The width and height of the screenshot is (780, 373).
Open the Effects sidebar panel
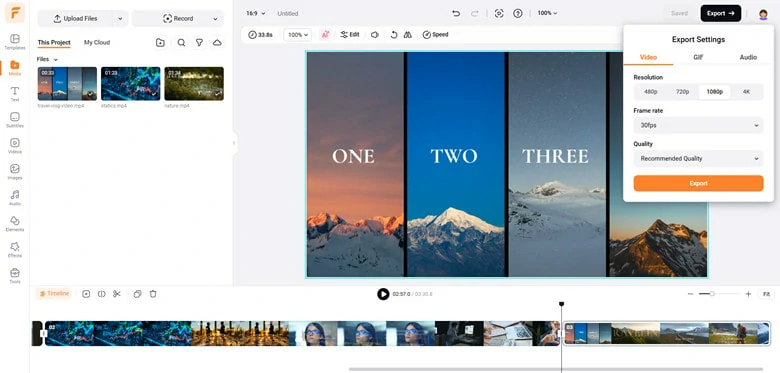(14, 249)
